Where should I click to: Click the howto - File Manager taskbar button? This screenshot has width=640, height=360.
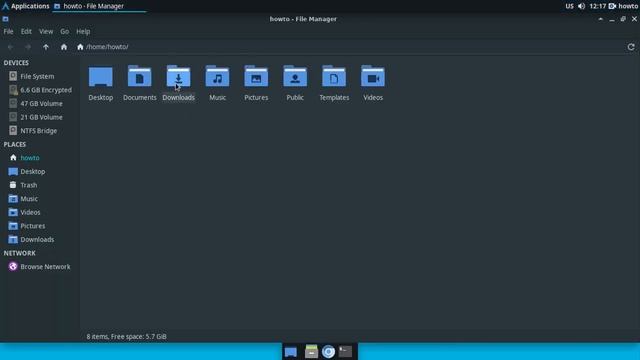99,6
